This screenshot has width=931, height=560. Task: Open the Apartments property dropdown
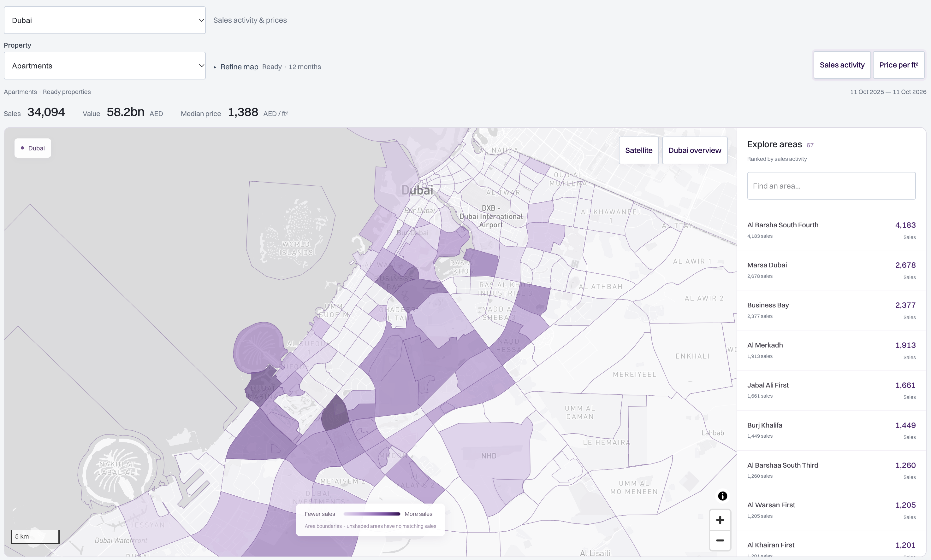pyautogui.click(x=105, y=66)
